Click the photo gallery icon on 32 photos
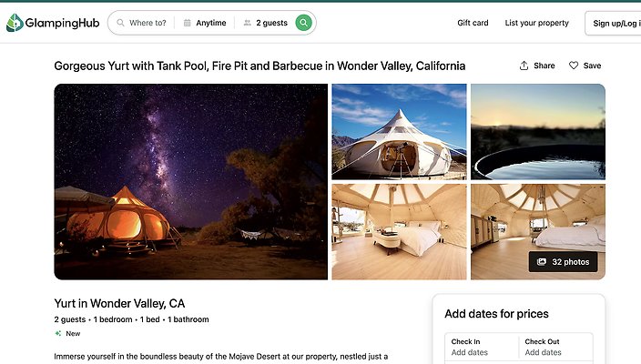The height and width of the screenshot is (364, 641). point(542,262)
